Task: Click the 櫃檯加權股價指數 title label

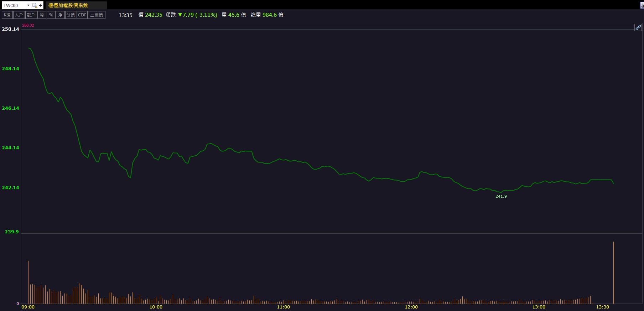Action: point(68,5)
